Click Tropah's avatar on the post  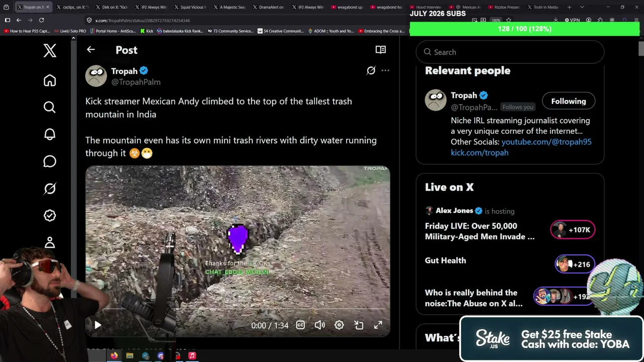coord(96,76)
